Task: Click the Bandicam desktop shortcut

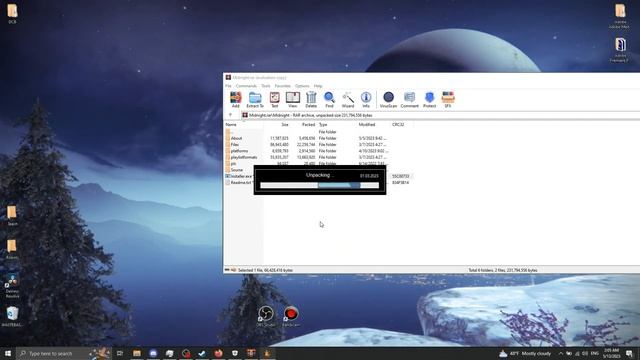Action: point(291,316)
